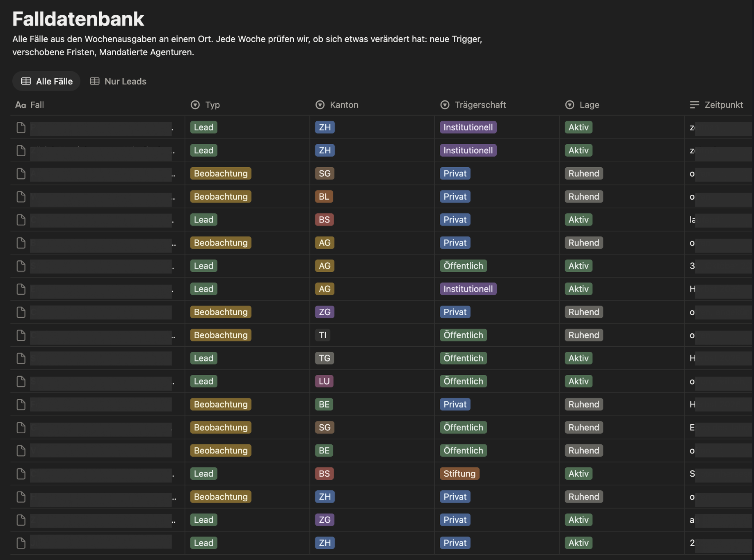Click the Institutionell tag in the AG row
Screen dimensions: 754x560
coord(468,289)
